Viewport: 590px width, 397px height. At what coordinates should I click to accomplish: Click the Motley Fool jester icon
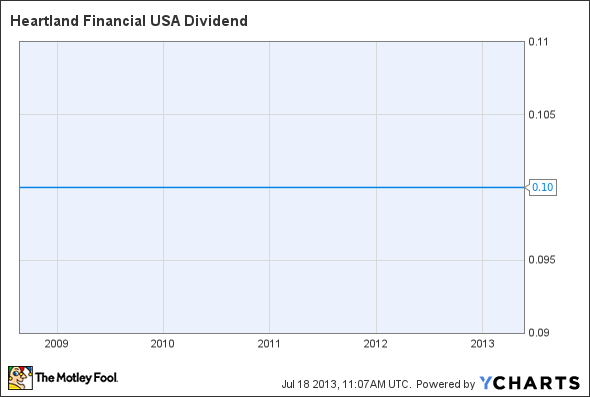(x=20, y=378)
